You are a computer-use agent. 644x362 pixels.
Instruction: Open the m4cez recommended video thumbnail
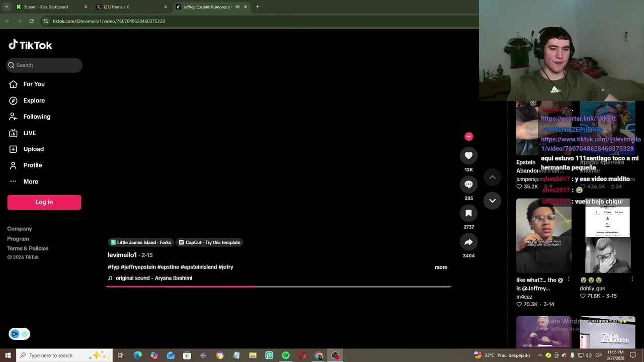(544, 235)
